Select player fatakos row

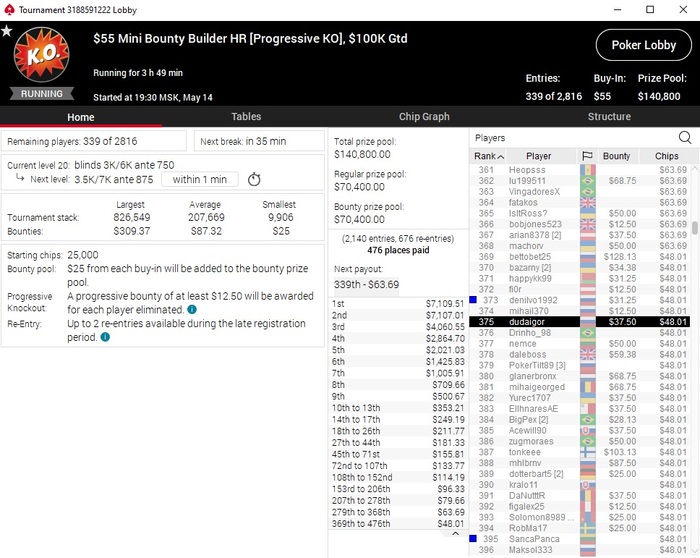pos(579,202)
